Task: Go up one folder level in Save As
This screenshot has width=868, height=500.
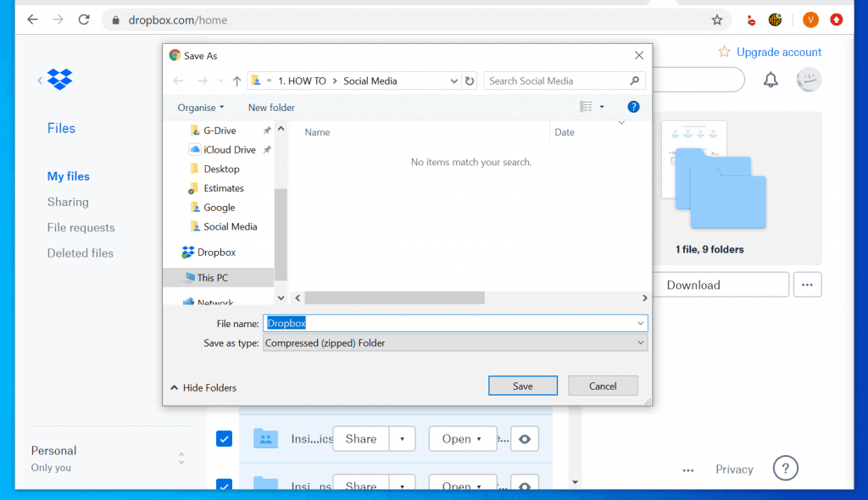Action: click(237, 81)
